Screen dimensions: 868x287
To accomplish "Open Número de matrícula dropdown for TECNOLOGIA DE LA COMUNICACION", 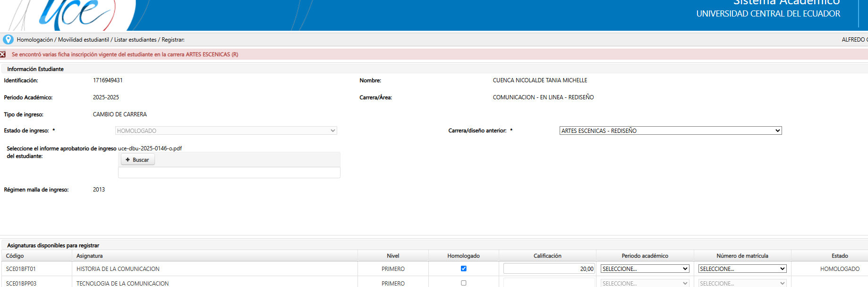I will [742, 283].
